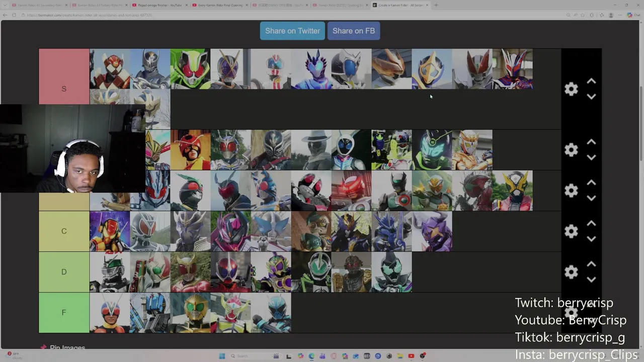Screen dimensions: 644x362
Task: Select first orange-blue rider image in C tier
Action: 110,231
